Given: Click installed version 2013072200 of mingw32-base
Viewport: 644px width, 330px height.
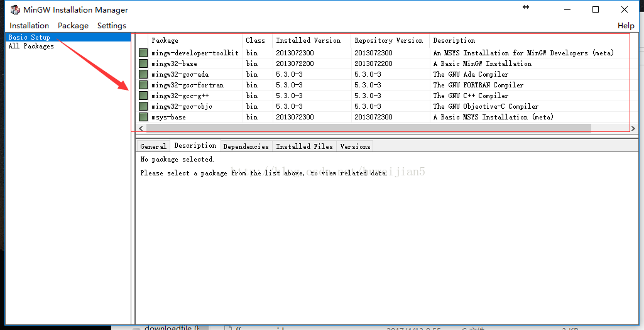Looking at the screenshot, I should point(295,63).
